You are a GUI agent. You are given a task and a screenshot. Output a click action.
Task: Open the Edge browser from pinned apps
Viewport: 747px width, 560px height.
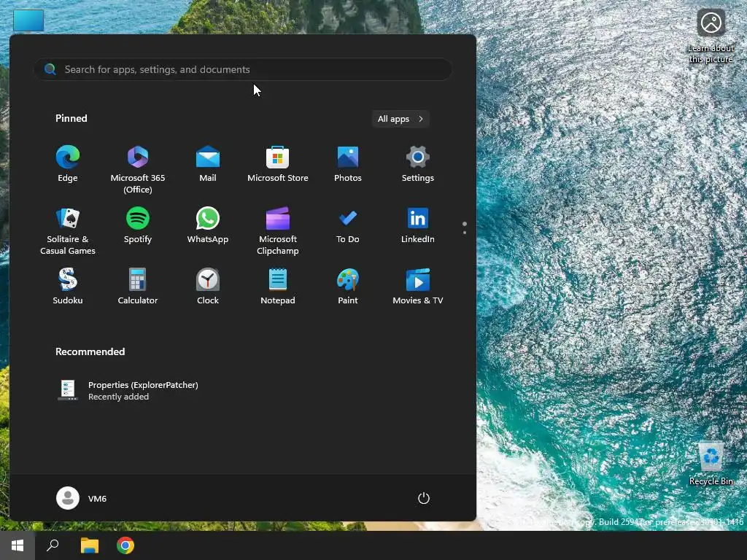coord(68,164)
